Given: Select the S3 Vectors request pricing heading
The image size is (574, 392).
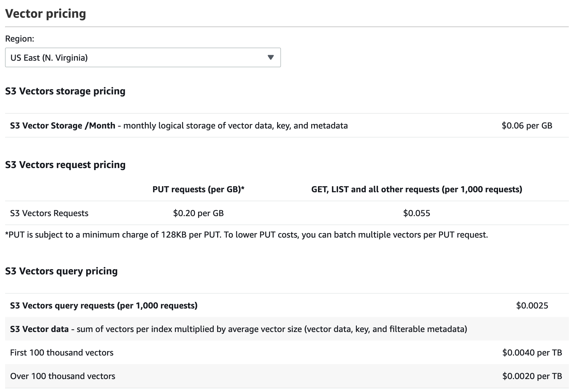Looking at the screenshot, I should click(65, 165).
